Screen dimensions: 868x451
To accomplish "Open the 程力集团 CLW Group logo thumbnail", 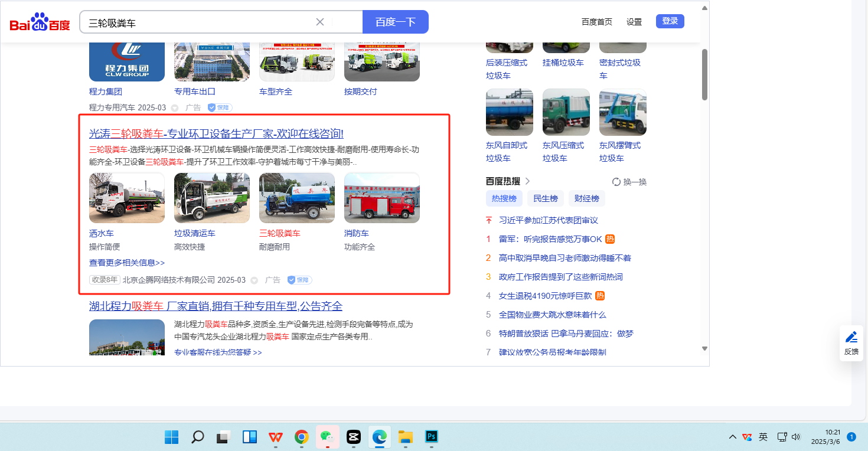I will 127,61.
